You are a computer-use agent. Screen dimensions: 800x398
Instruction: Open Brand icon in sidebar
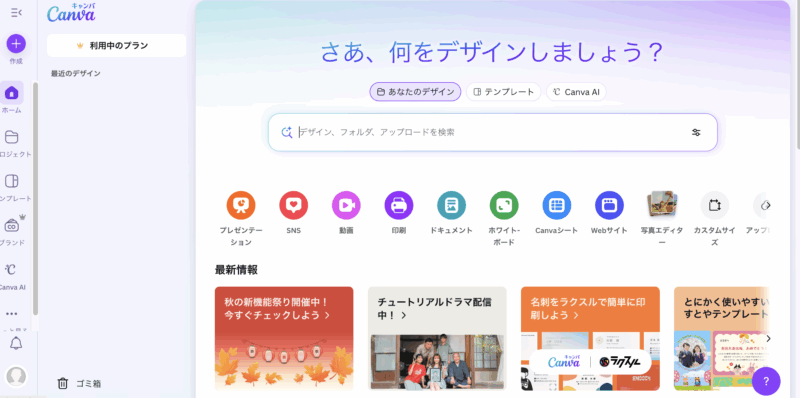[x=11, y=225]
